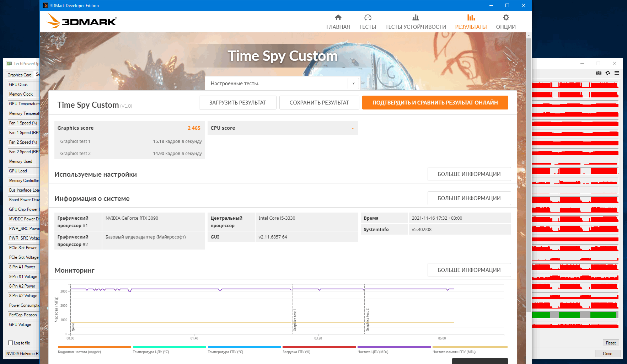627x364 pixels.
Task: Toggle Частота ЦПУ legend item
Action: coord(394,350)
